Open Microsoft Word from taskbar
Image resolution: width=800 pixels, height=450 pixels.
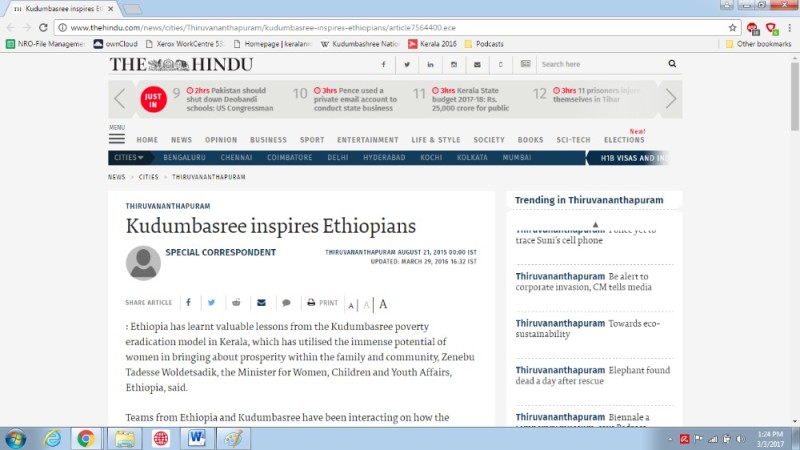(196, 439)
